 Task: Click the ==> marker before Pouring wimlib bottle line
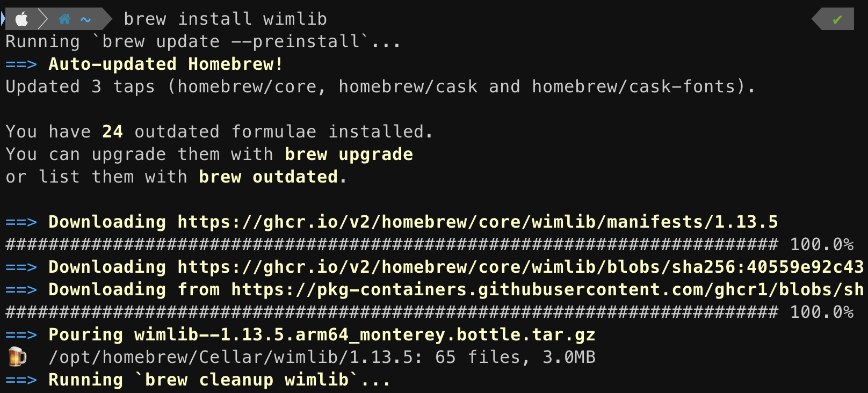[20, 334]
